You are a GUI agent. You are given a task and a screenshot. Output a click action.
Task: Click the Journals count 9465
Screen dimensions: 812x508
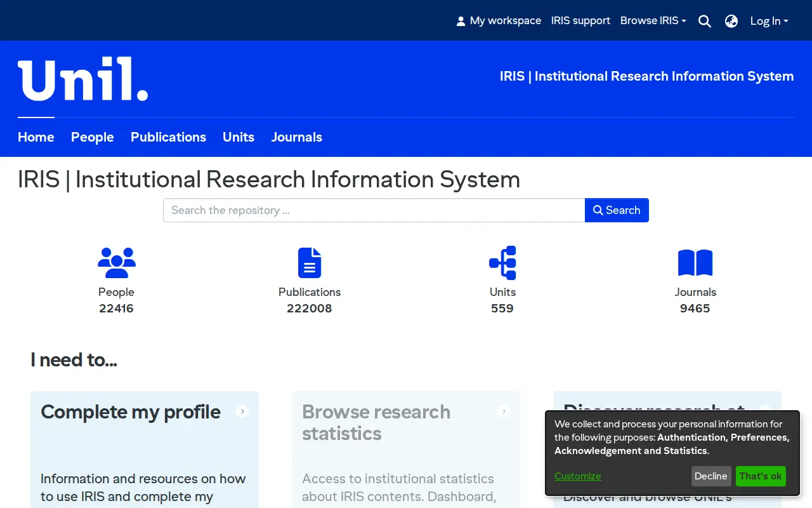(x=695, y=309)
